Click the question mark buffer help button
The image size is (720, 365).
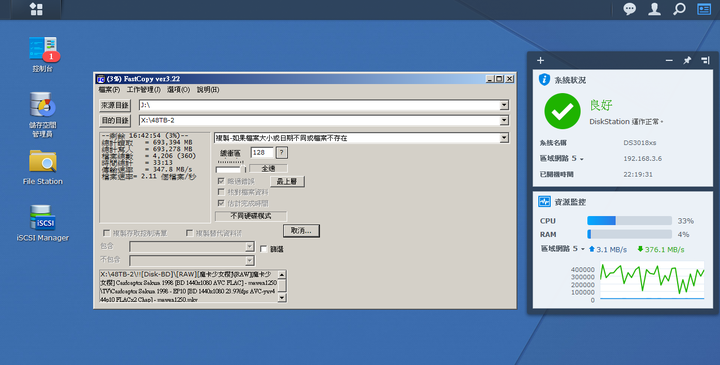click(282, 152)
